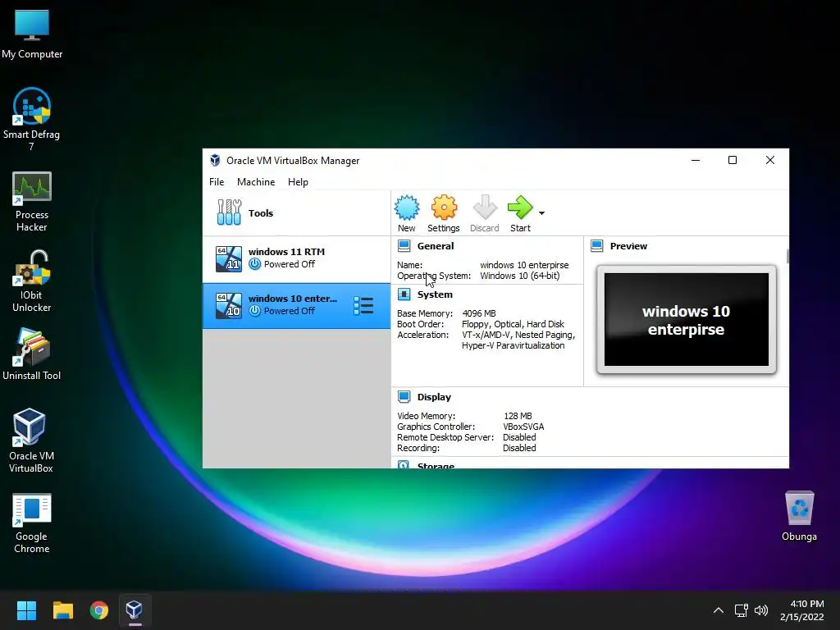Select the Smart Defrag 7 desktop icon
This screenshot has width=840, height=630.
[32, 119]
